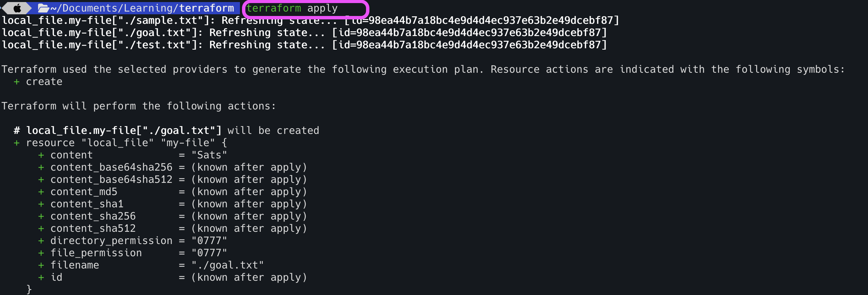Click the green plus beside create
This screenshot has height=295, width=868.
(16, 82)
